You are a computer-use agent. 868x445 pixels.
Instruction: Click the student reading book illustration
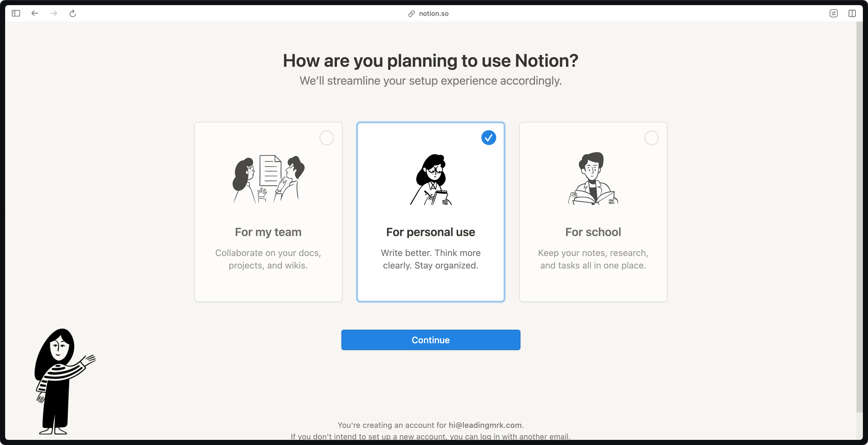tap(593, 178)
